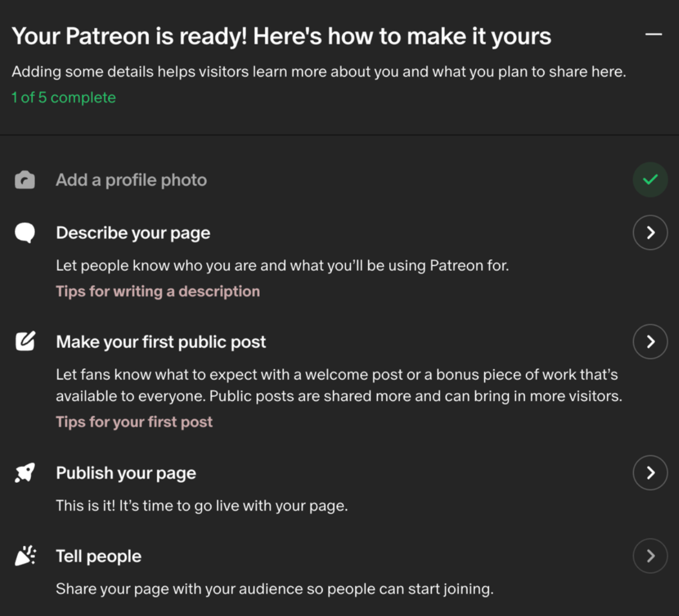Click the chevron arrow for Describe your page
The width and height of the screenshot is (679, 616).
(650, 232)
